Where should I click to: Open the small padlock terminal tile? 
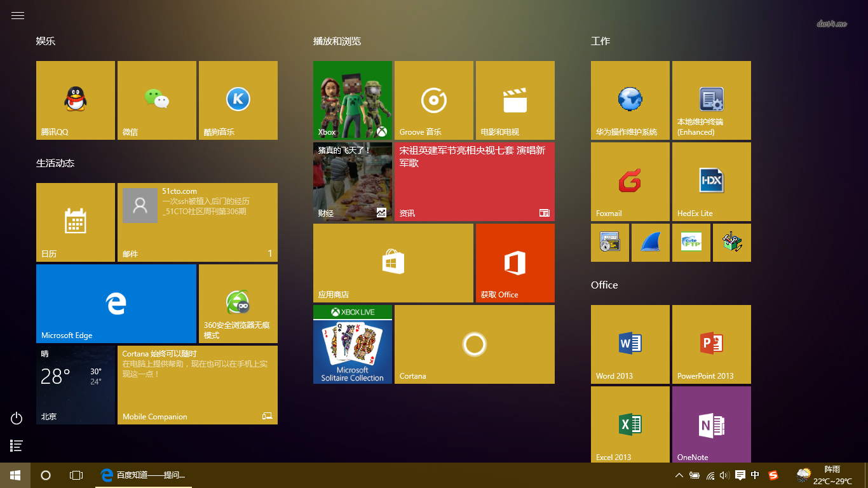tap(610, 243)
